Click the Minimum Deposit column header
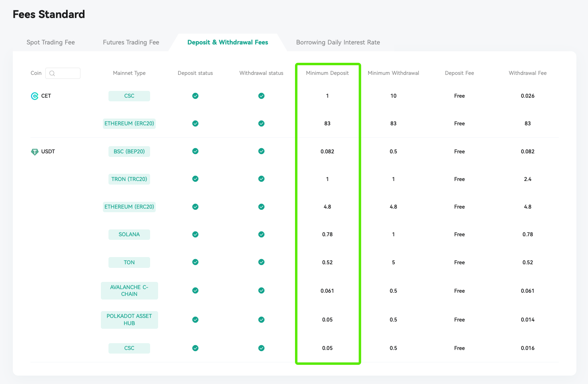588x384 pixels. coord(327,73)
